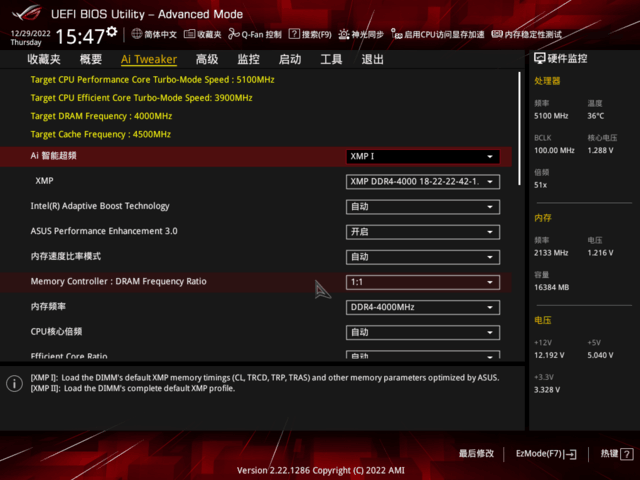640x480 pixels.
Task: Open 收藏夹 favorites from top toolbar
Action: 202,35
